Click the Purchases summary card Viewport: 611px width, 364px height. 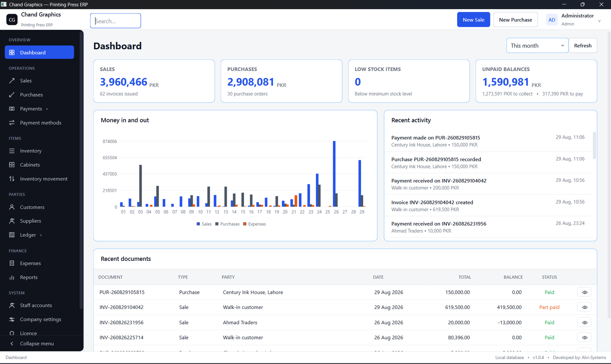click(x=281, y=81)
